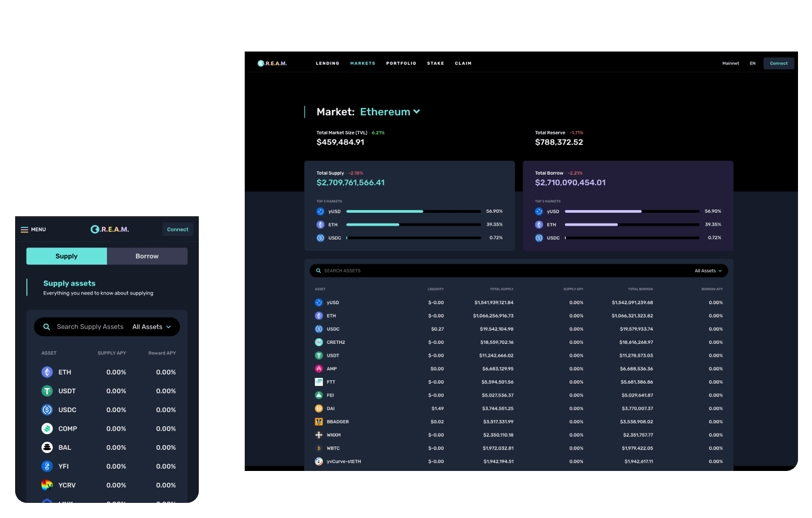
Task: Click the ETH icon in the Total Borrow card
Action: pyautogui.click(x=539, y=225)
